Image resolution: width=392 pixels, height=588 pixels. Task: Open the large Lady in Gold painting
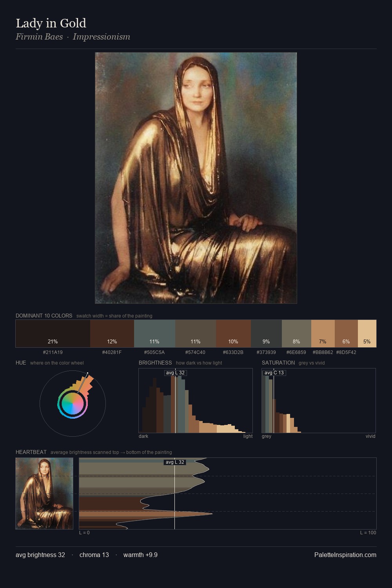(196, 178)
